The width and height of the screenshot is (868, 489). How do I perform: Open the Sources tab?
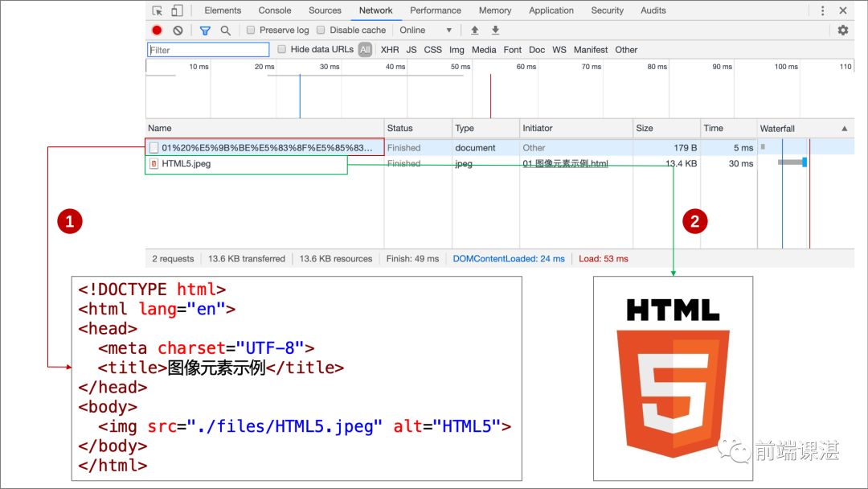[325, 10]
